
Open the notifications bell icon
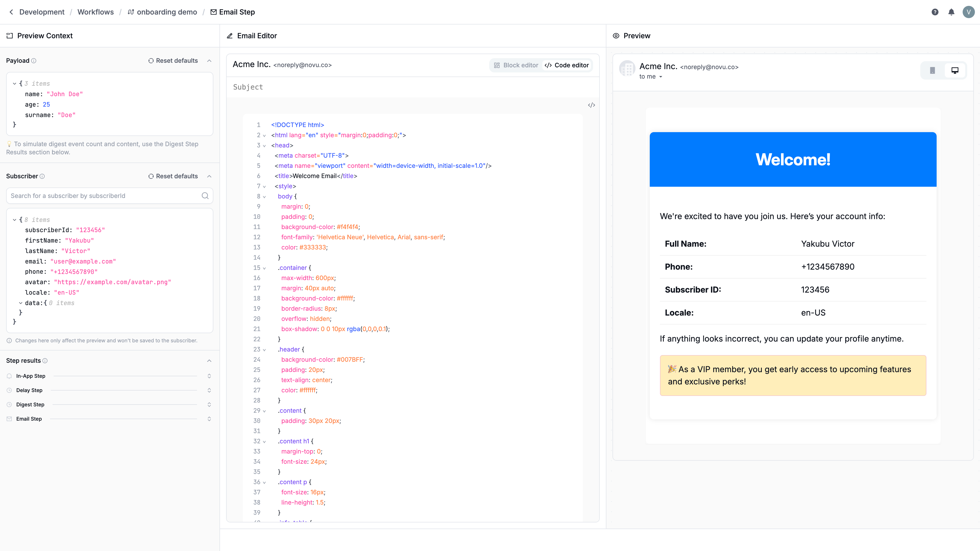[x=951, y=12]
